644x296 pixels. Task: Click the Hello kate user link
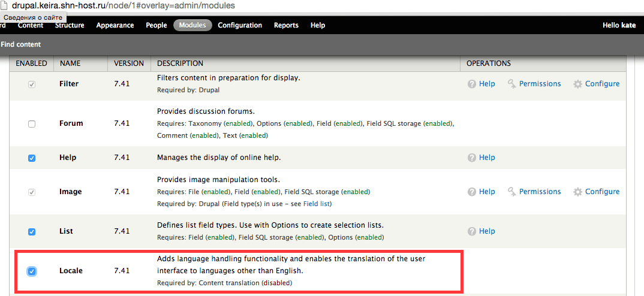(619, 25)
